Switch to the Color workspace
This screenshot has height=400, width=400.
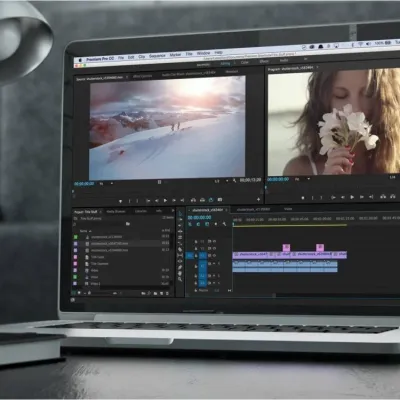point(245,62)
